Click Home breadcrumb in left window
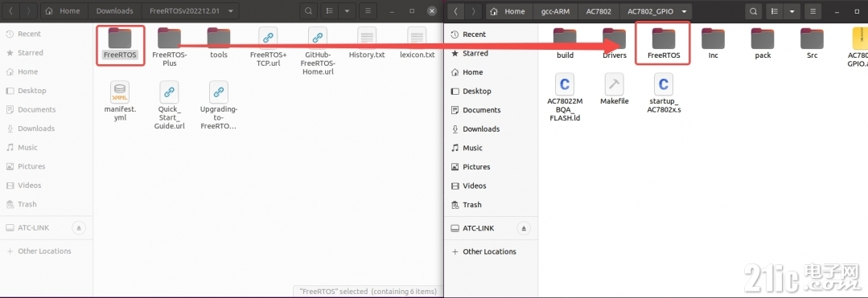 pos(64,11)
